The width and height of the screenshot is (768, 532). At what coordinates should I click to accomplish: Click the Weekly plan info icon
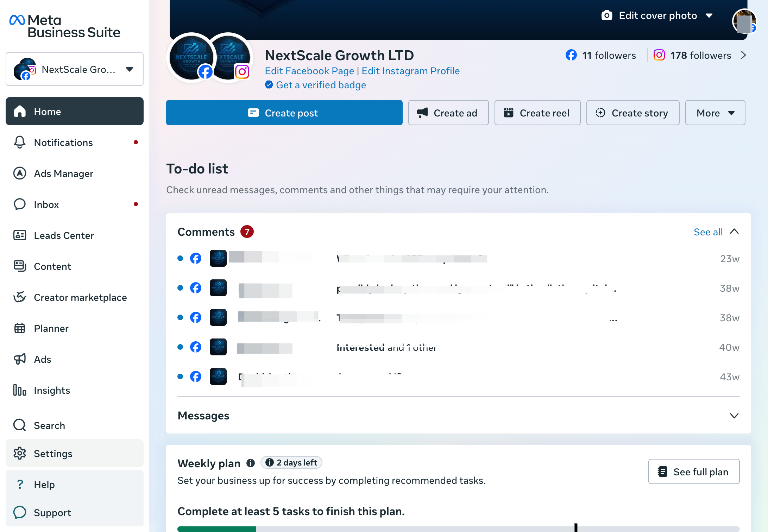tap(251, 463)
